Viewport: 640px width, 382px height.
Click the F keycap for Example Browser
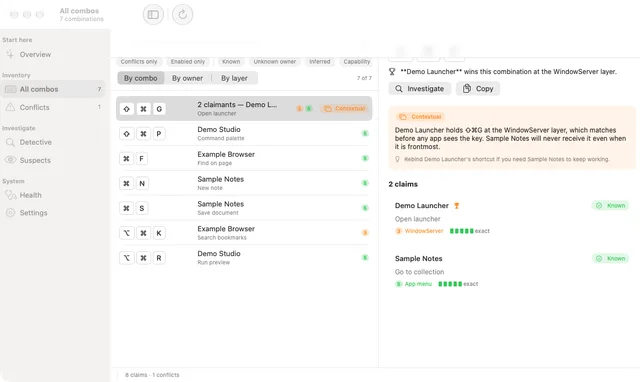[141, 159]
